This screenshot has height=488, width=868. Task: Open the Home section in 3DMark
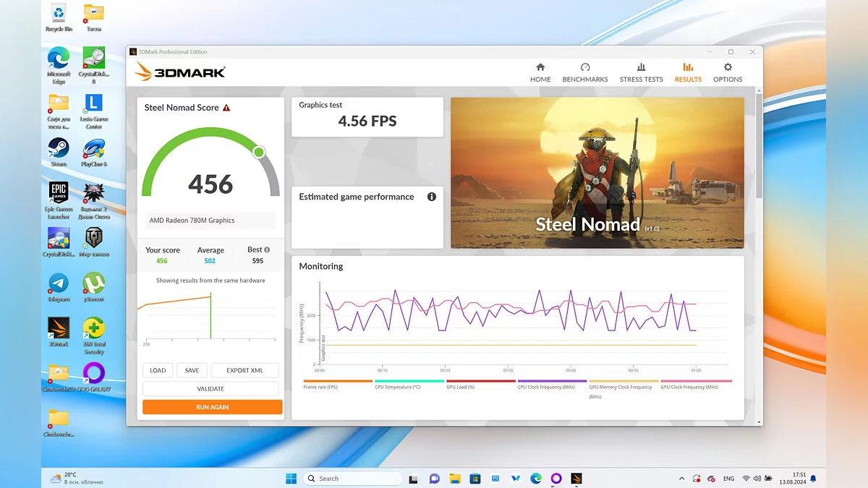pyautogui.click(x=540, y=72)
